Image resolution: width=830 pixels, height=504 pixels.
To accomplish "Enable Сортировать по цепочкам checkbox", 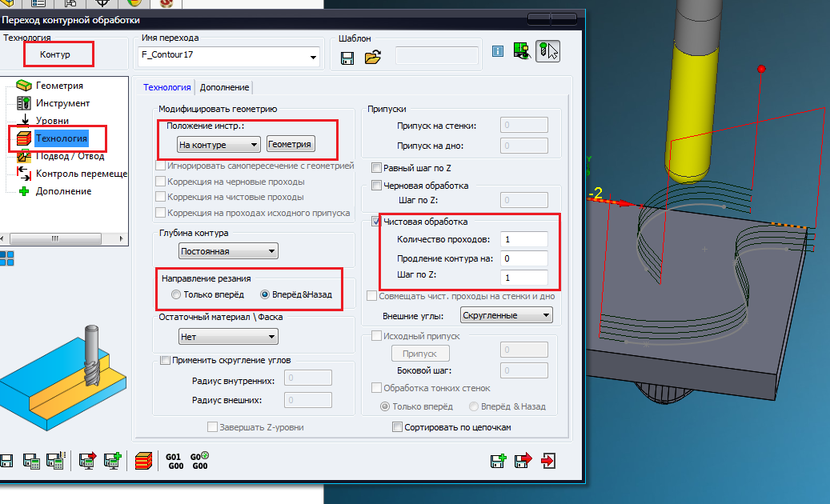I will (397, 426).
